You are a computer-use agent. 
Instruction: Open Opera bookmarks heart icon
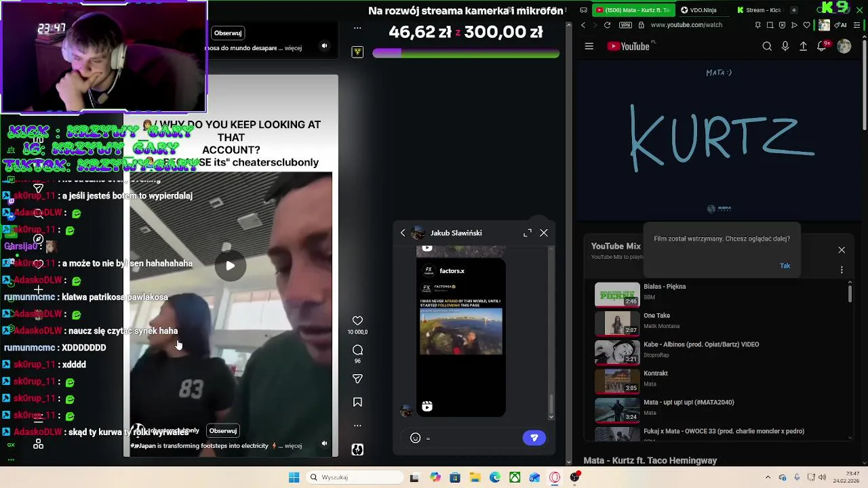pos(806,25)
